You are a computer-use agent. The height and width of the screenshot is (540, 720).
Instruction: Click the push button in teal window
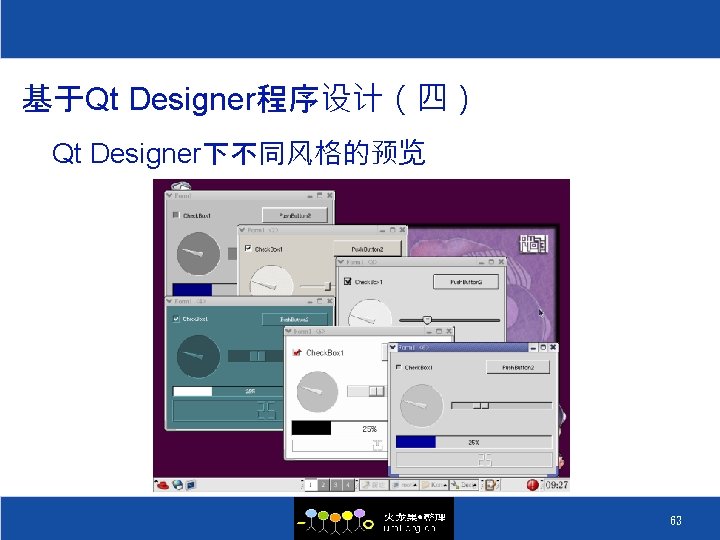(x=294, y=319)
